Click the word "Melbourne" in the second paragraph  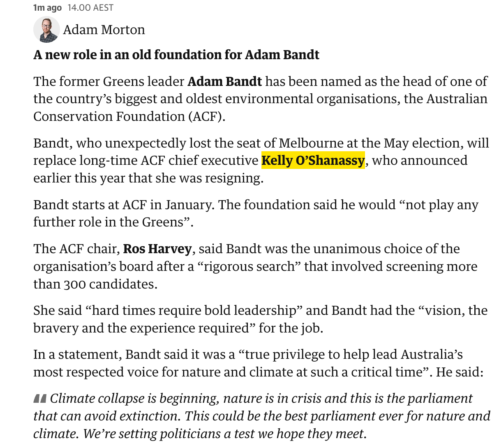(x=310, y=143)
